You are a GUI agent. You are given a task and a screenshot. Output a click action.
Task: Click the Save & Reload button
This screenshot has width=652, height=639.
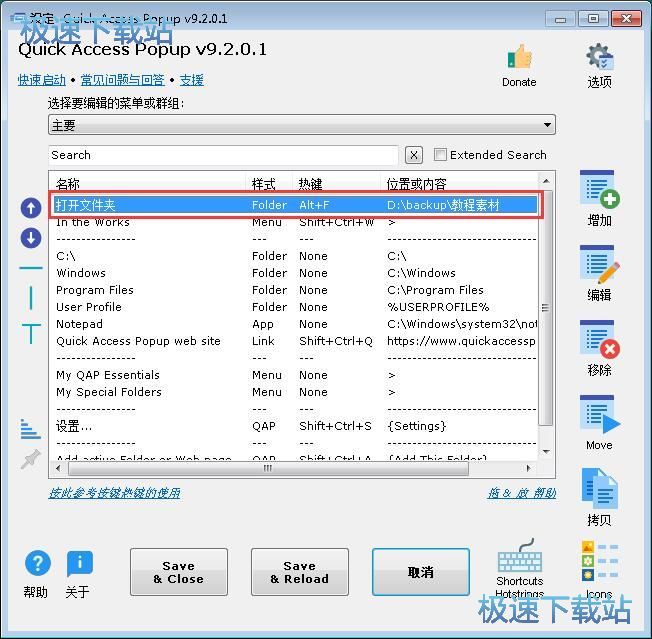pyautogui.click(x=300, y=572)
